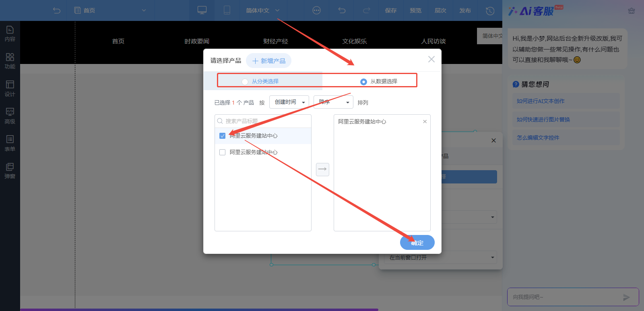Image resolution: width=644 pixels, height=311 pixels.
Task: Click the 新增产品 button
Action: point(268,61)
